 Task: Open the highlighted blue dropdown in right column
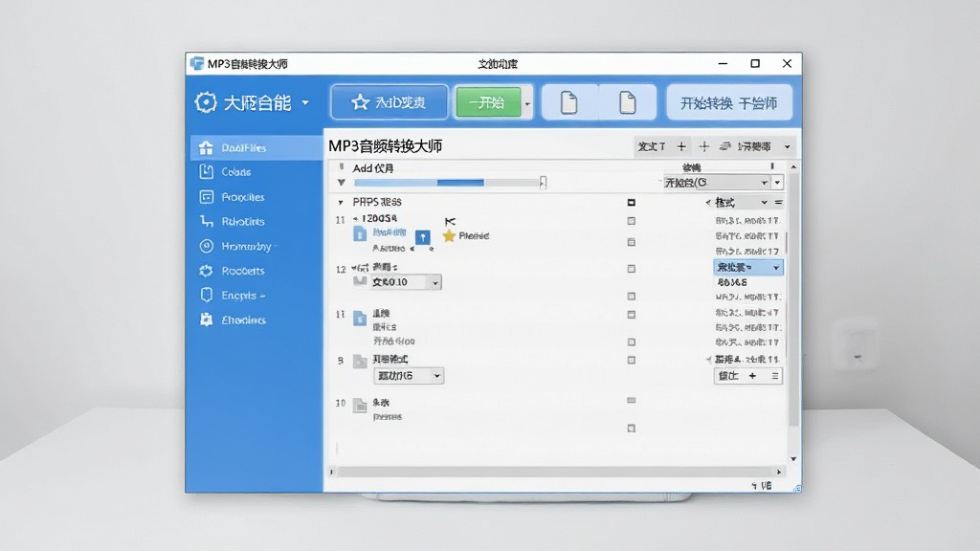coord(748,268)
